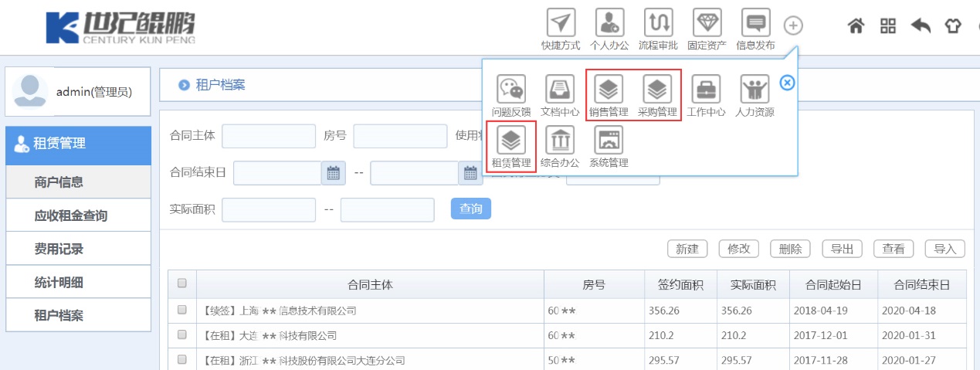The image size is (980, 370).
Task: Click the 流程审批 workflow approval icon
Action: coord(658,23)
